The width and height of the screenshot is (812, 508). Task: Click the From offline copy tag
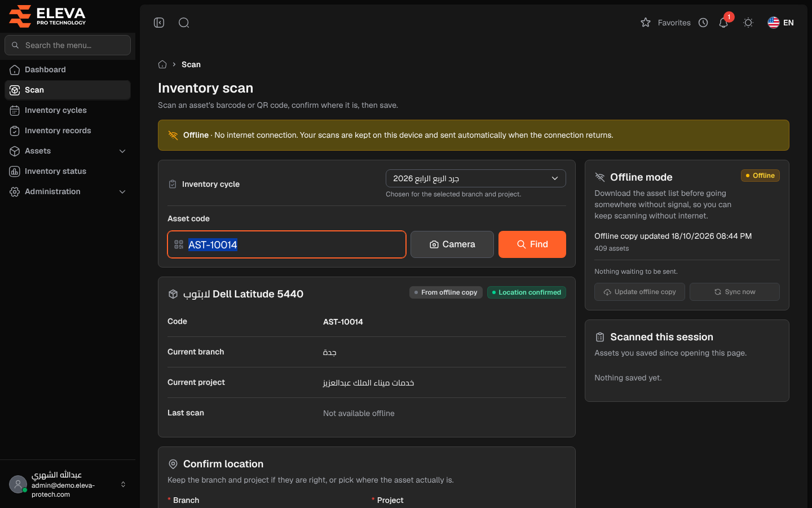[446, 292]
